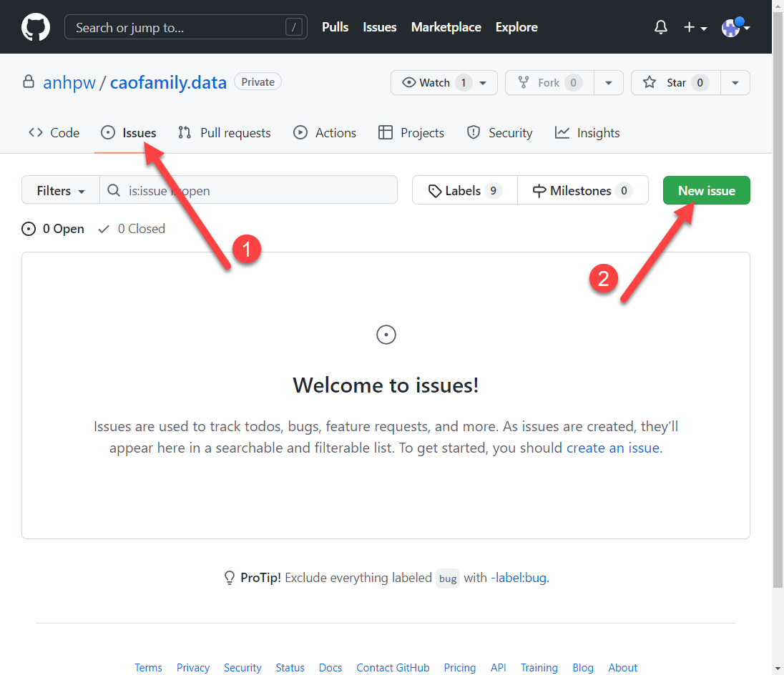This screenshot has height=675, width=784.
Task: Switch to the Pull requests tab
Action: 225,133
